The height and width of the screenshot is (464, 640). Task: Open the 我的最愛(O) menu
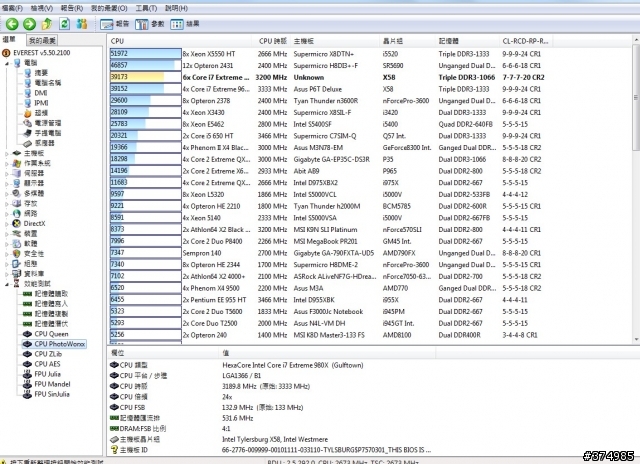109,8
